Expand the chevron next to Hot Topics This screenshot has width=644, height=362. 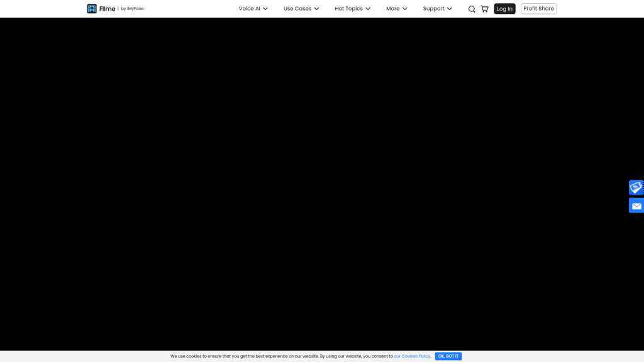click(x=368, y=9)
